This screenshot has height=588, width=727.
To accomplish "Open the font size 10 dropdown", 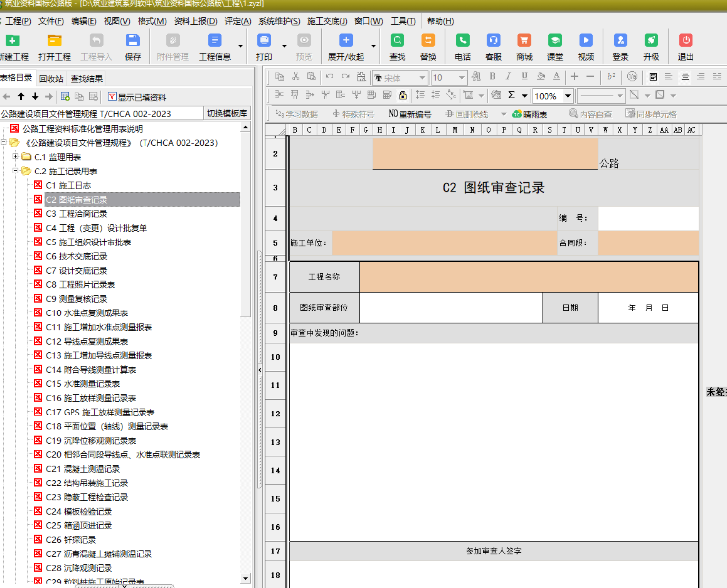I will click(x=461, y=78).
